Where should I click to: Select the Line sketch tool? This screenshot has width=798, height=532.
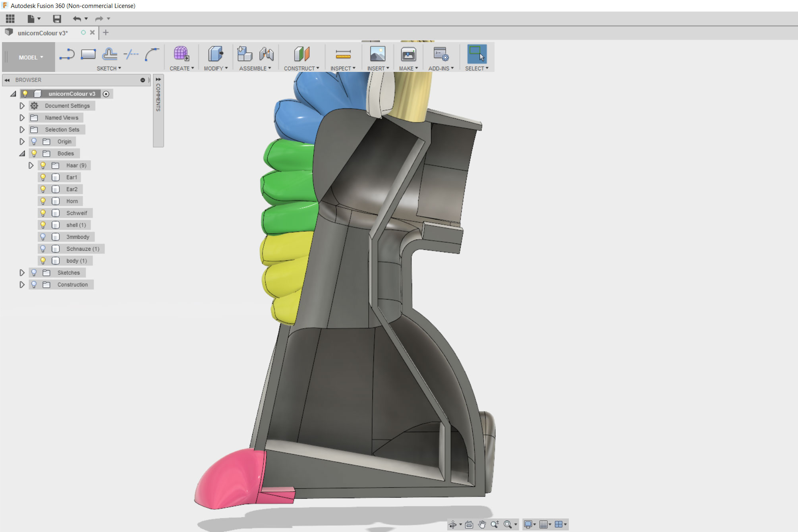point(67,54)
